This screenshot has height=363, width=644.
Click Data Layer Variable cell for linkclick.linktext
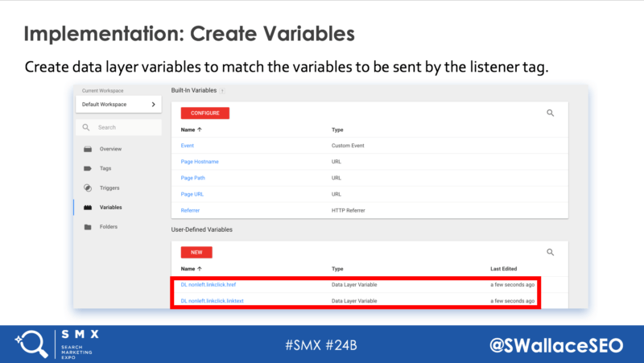354,301
